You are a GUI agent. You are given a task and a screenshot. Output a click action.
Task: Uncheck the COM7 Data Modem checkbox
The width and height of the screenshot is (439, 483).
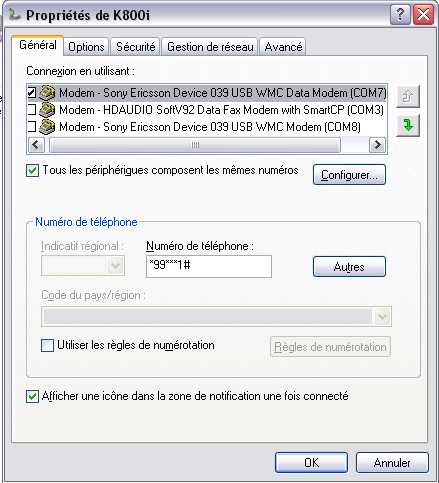(x=32, y=93)
